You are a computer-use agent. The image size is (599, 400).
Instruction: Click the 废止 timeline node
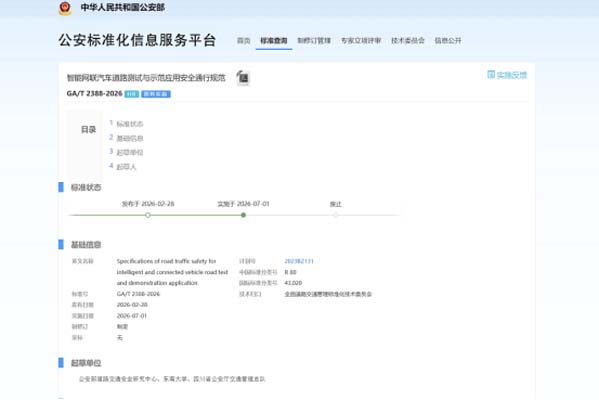coord(335,215)
